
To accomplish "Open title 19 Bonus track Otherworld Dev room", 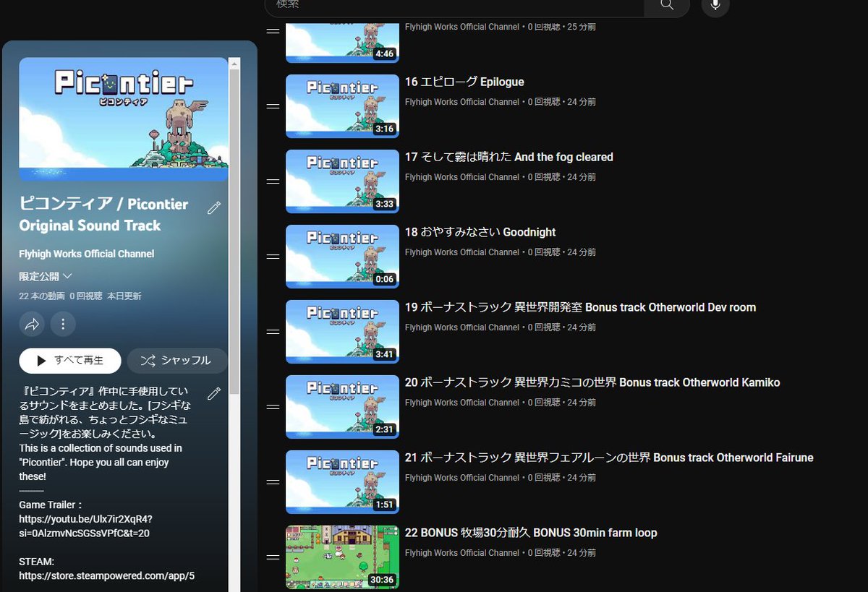I will [580, 307].
